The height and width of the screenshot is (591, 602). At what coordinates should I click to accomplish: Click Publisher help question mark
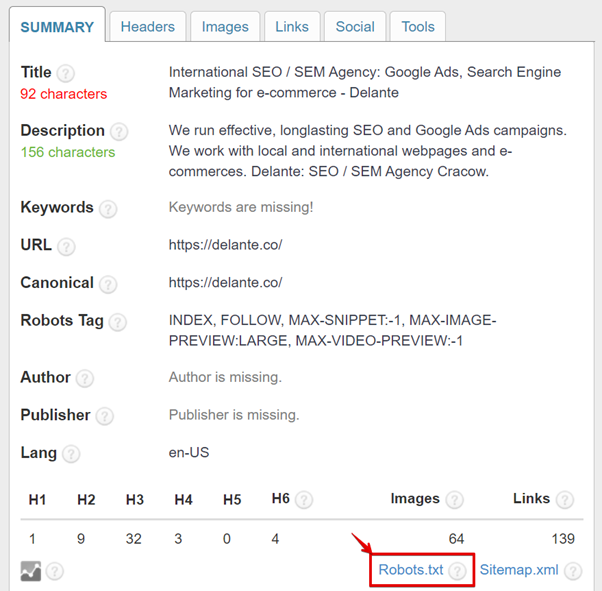pos(105,416)
